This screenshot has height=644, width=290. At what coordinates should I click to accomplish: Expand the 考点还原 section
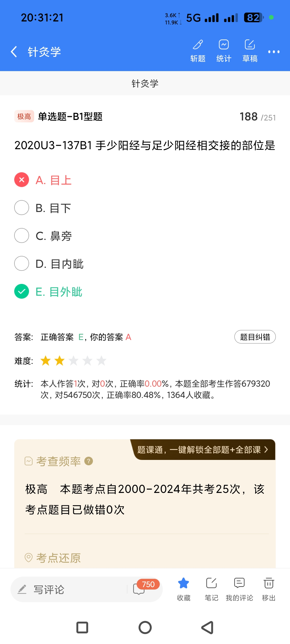(x=59, y=558)
